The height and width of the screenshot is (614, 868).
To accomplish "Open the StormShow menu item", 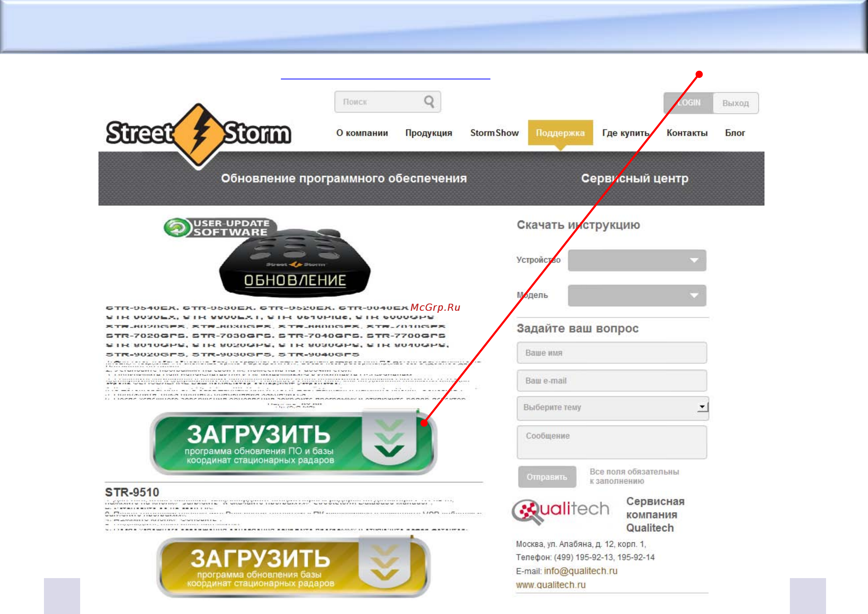I will [x=494, y=133].
